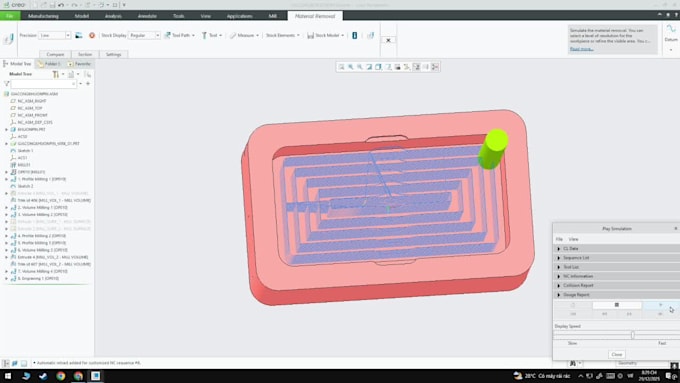
Task: Open Chrome from the Windows taskbar
Action: point(61,376)
